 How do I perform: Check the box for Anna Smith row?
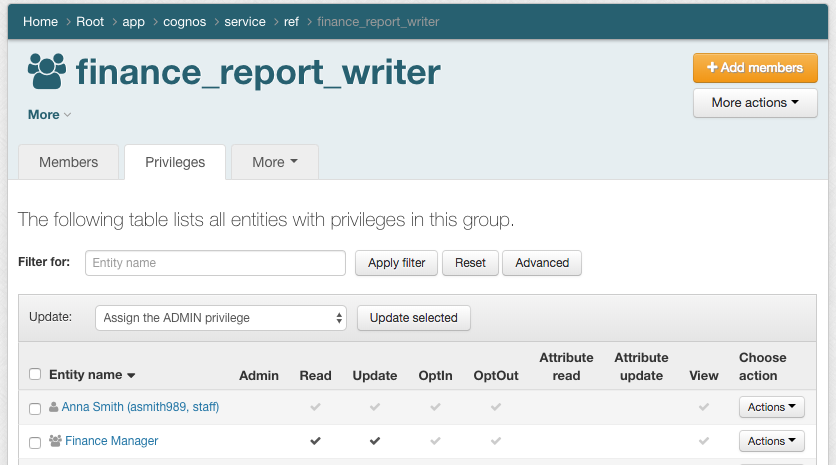(x=35, y=408)
